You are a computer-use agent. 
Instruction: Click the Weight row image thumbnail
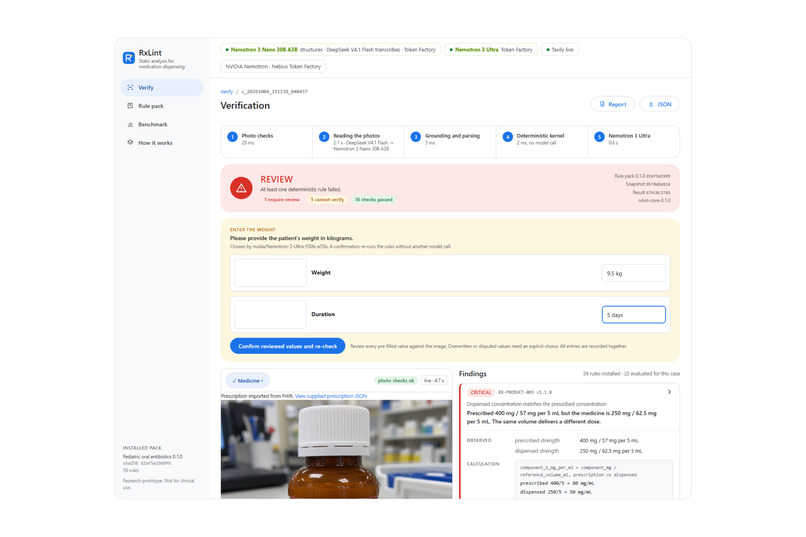[x=270, y=273]
